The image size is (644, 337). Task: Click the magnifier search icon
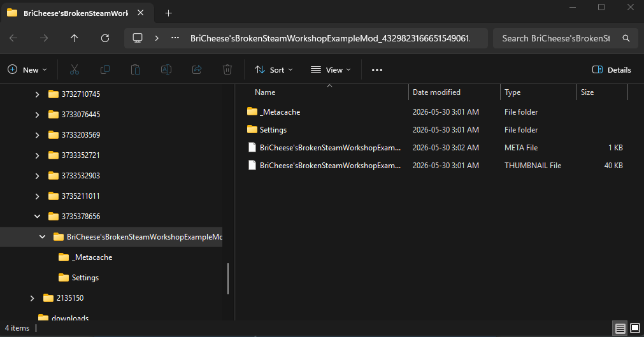(x=626, y=38)
